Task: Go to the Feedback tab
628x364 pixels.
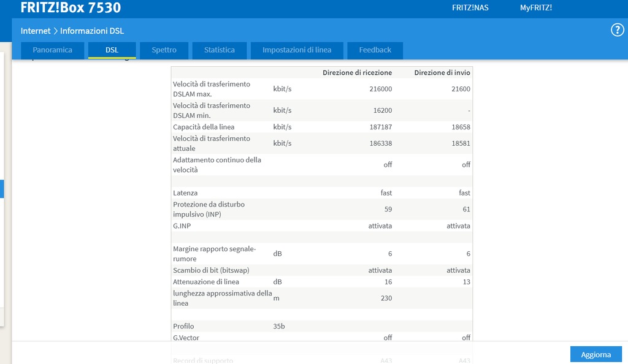Action: coord(375,50)
